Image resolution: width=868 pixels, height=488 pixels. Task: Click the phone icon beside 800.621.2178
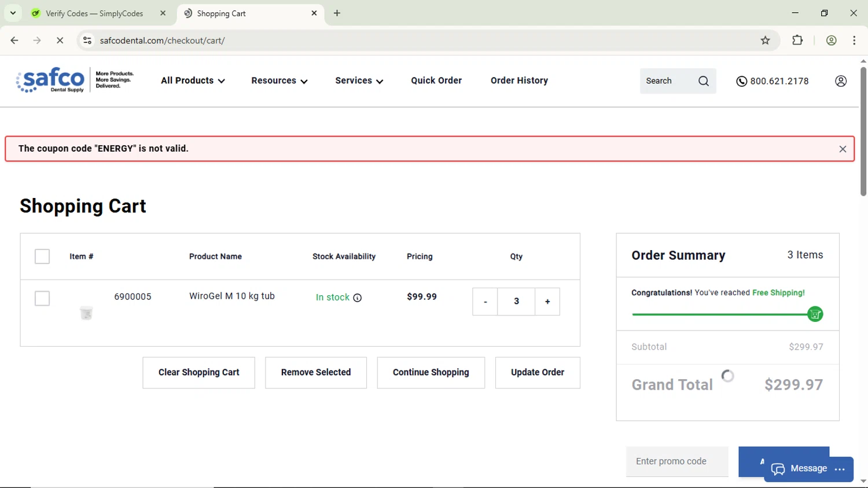[x=741, y=82]
